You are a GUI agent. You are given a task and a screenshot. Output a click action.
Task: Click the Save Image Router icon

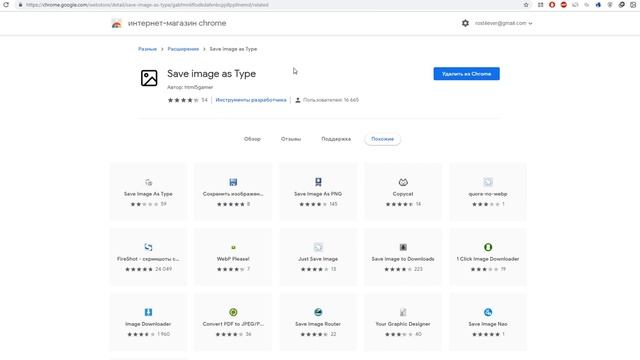pos(318,312)
